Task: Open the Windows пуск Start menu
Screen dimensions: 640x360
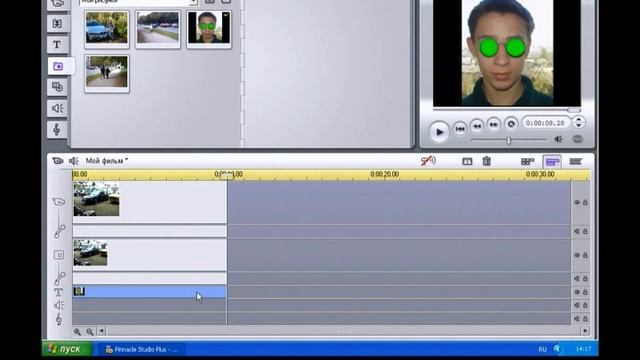Action: click(67, 349)
